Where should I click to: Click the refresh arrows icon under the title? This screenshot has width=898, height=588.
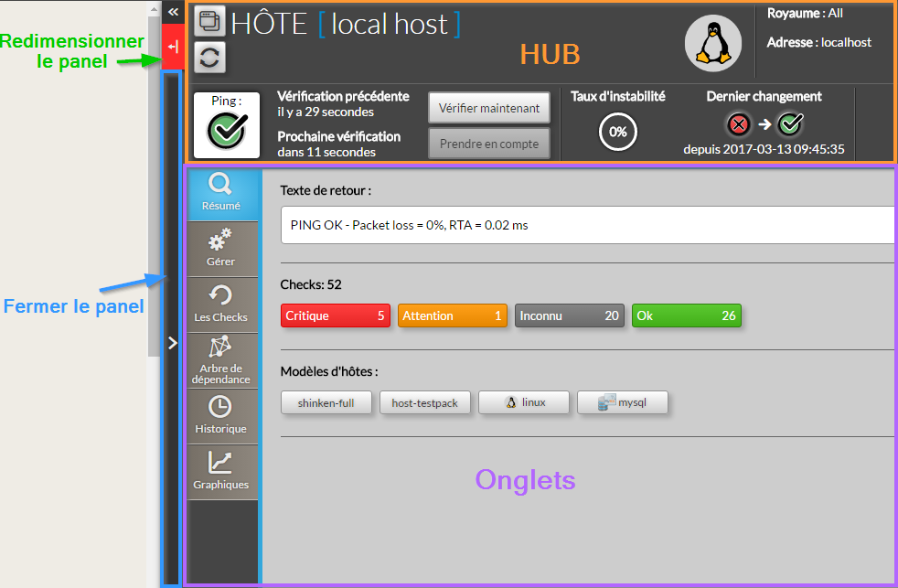pos(209,58)
